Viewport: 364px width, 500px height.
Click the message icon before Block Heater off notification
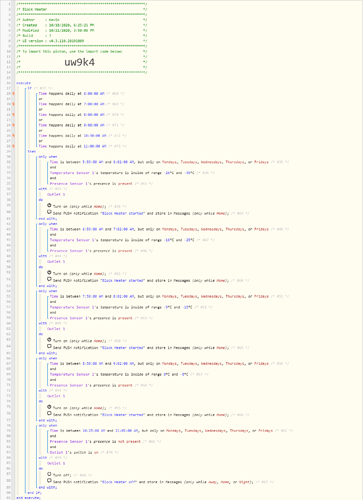[49, 481]
